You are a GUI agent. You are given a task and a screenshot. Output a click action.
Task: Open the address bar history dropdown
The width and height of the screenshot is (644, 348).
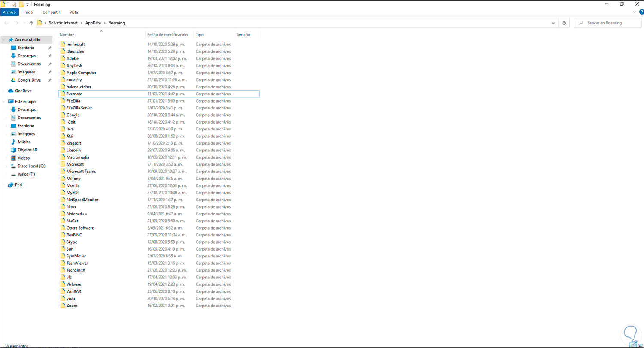point(553,23)
